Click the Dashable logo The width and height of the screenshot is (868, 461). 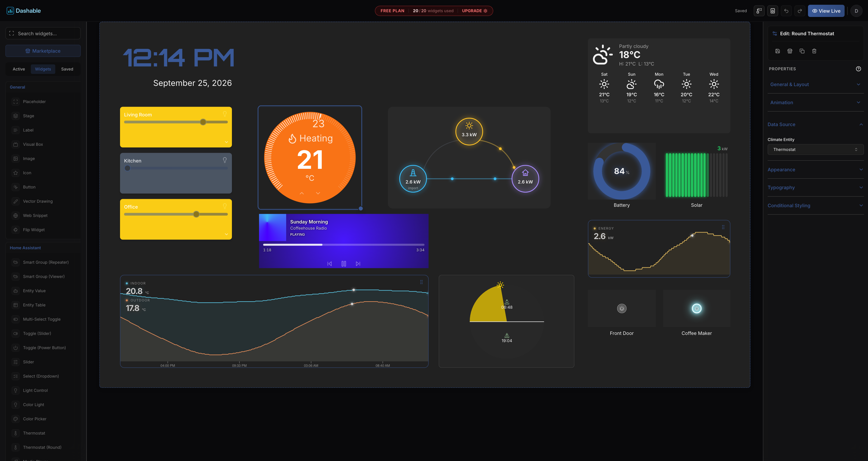coord(24,11)
